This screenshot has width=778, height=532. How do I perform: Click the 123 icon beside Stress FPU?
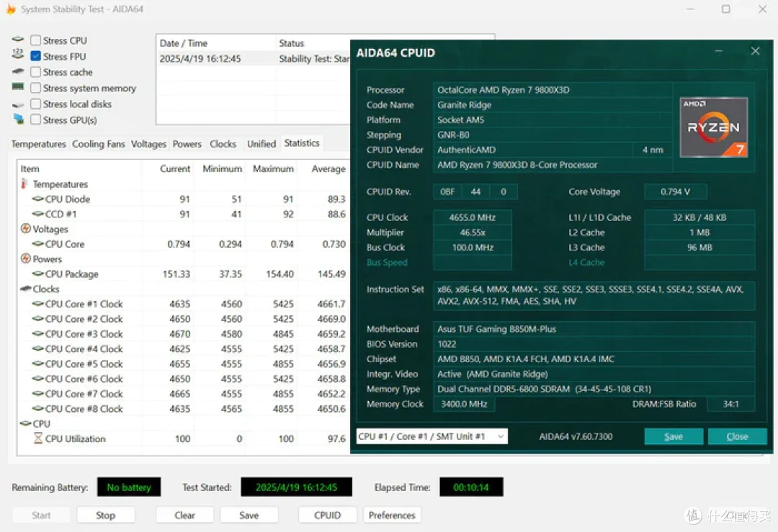[x=18, y=55]
